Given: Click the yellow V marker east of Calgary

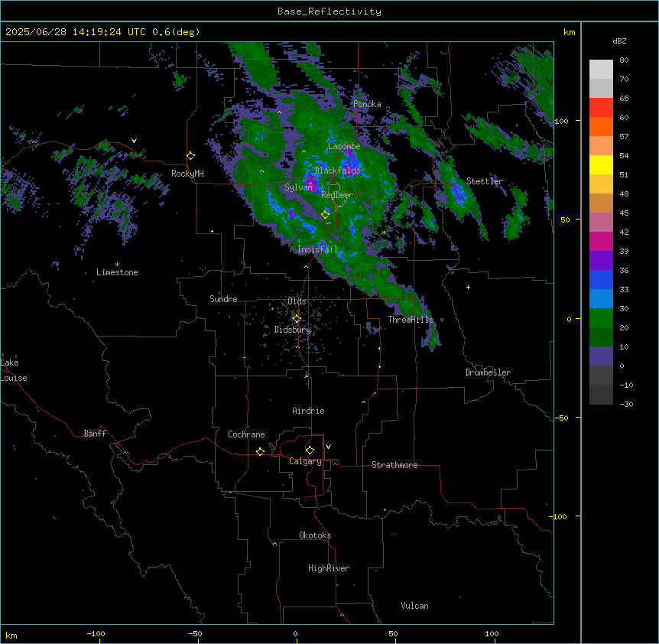Looking at the screenshot, I should pyautogui.click(x=328, y=447).
